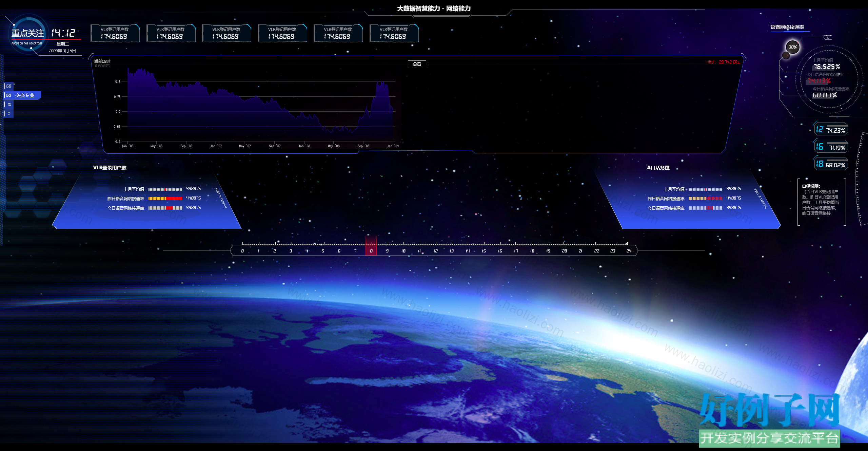This screenshot has height=451, width=868.
Task: Select hour 2 on the timeline
Action: coord(275,251)
